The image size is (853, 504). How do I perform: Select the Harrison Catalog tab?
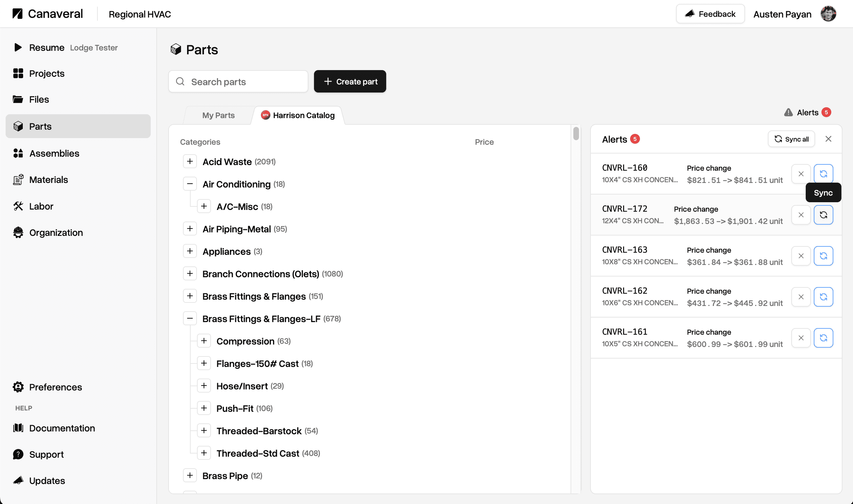click(298, 115)
